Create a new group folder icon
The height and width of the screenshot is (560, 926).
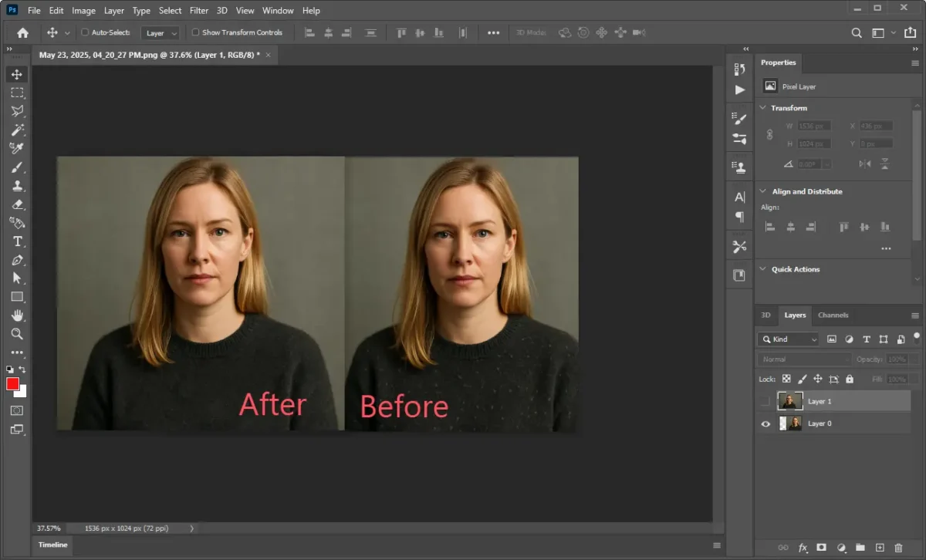pos(860,548)
